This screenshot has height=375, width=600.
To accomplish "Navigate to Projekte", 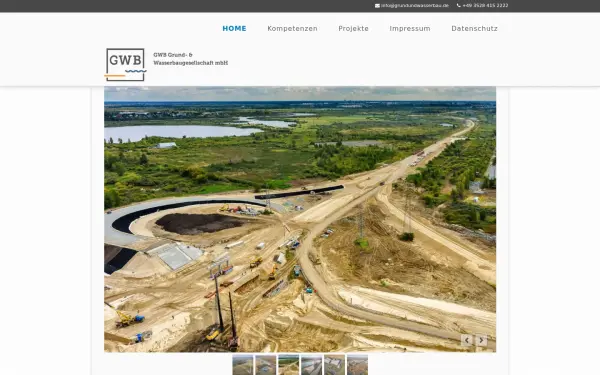I will coord(353,29).
